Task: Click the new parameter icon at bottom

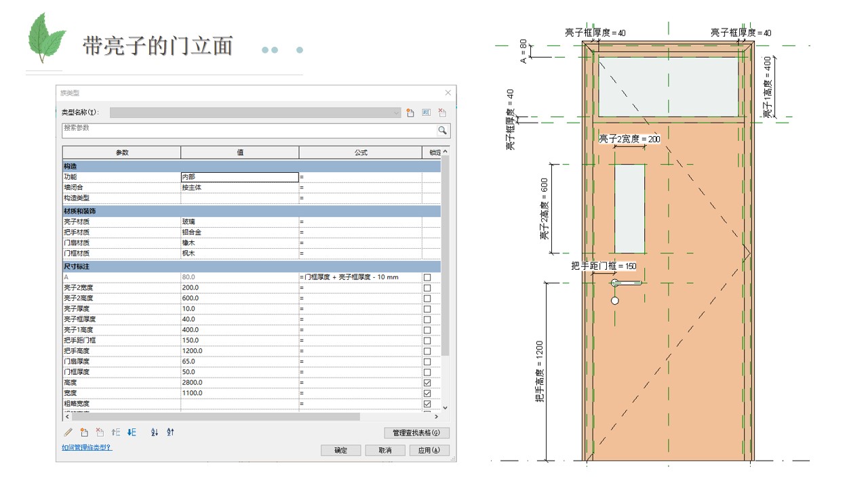Action: tap(84, 432)
